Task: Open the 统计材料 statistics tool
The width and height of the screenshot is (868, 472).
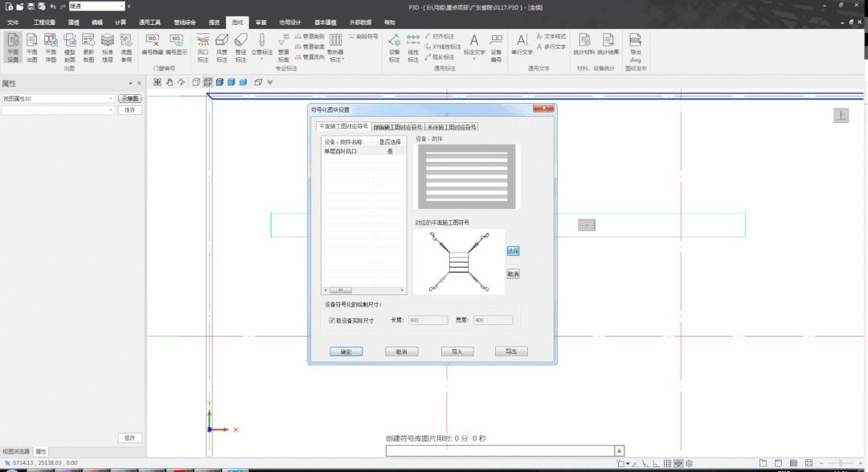Action: [584, 45]
